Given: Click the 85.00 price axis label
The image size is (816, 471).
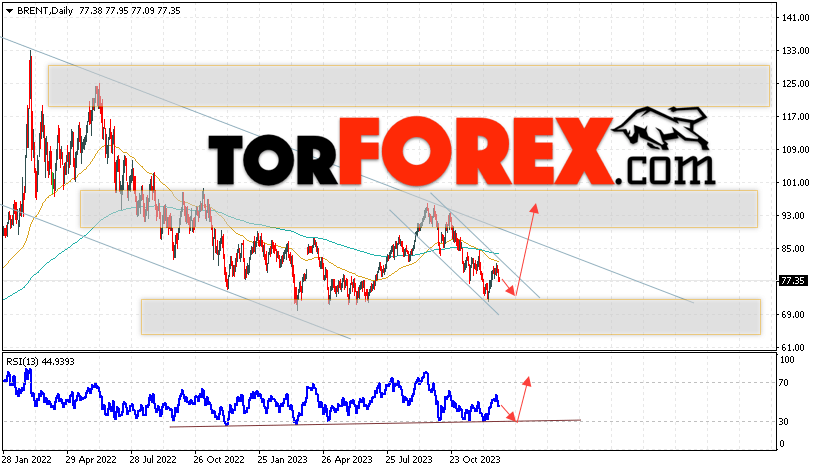Looking at the screenshot, I should click(794, 249).
